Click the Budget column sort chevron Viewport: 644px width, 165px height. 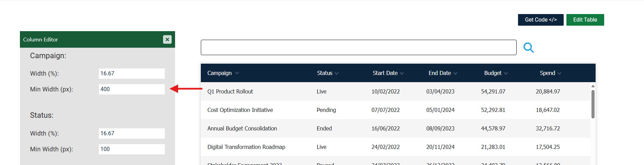506,73
